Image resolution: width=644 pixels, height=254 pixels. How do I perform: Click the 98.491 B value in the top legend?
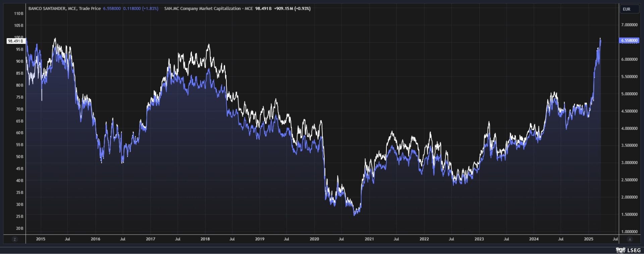point(263,8)
